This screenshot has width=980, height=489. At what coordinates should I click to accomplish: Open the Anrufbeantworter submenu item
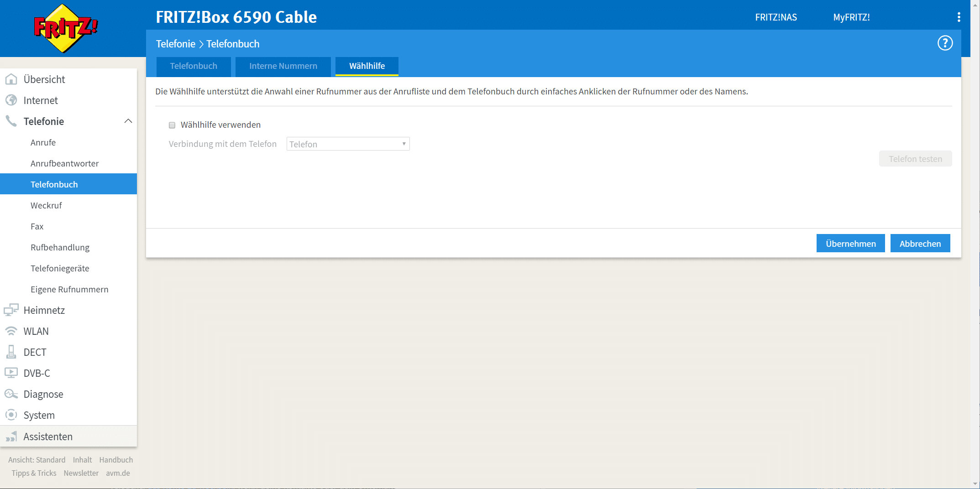[64, 163]
